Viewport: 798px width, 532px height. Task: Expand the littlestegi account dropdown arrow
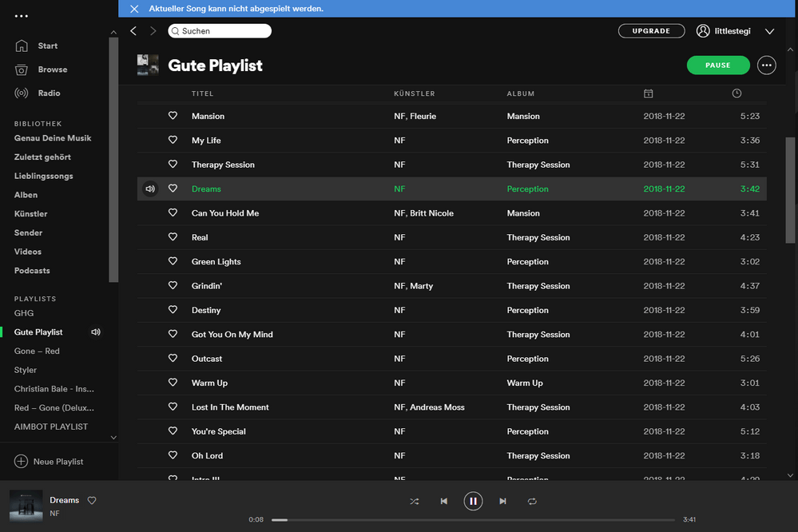click(769, 31)
